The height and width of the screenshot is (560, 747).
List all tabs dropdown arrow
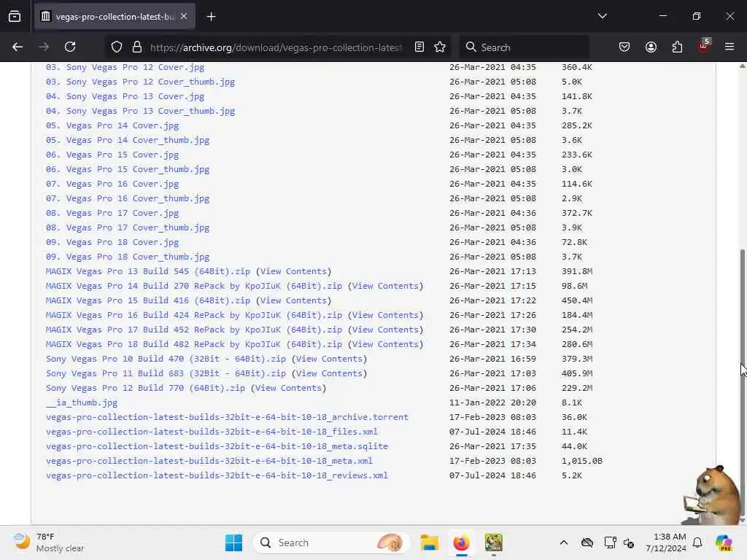[602, 16]
